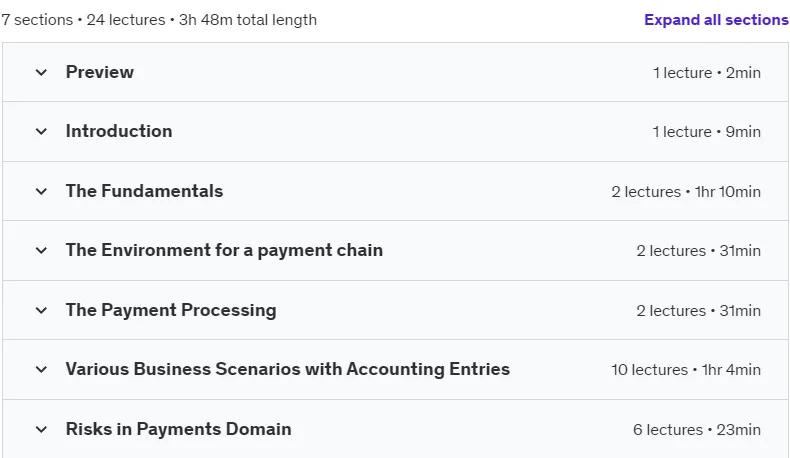Open the Preview section title
Screen dimensions: 790x458
coord(100,72)
